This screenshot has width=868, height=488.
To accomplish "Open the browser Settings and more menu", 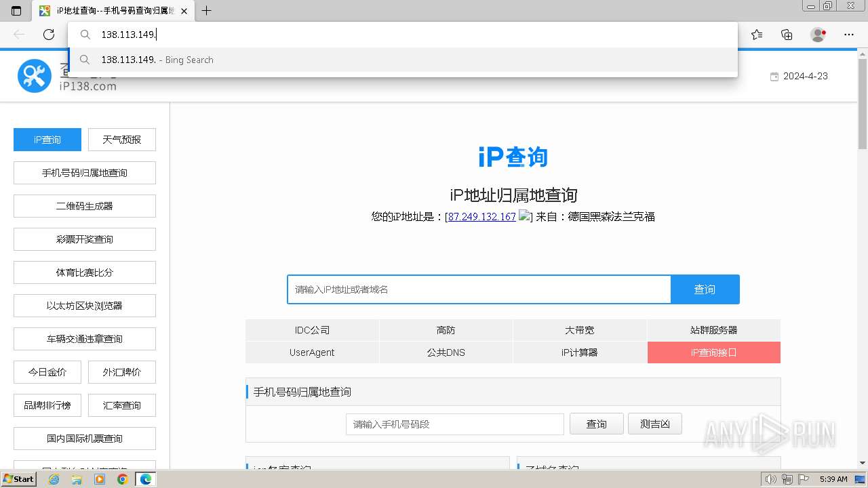I will pyautogui.click(x=849, y=35).
